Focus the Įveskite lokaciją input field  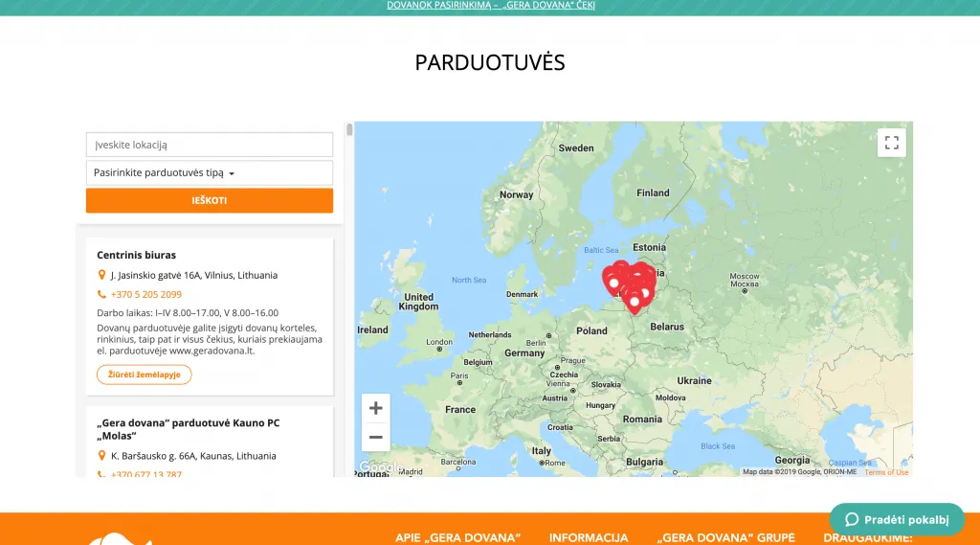pos(210,145)
